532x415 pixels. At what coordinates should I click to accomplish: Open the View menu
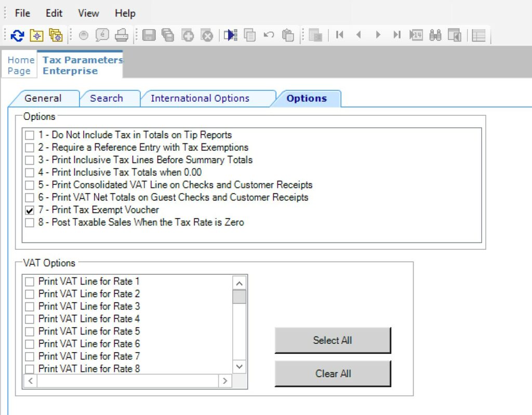tap(88, 13)
